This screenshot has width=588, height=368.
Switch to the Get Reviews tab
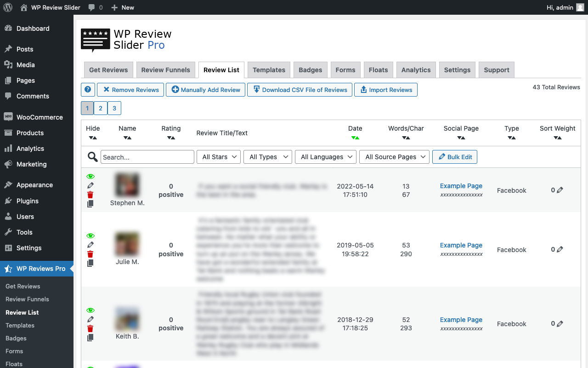tap(108, 70)
